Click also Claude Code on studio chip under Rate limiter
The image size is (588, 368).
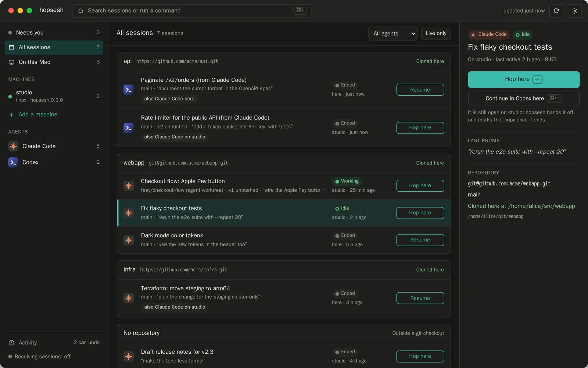pyautogui.click(x=175, y=137)
